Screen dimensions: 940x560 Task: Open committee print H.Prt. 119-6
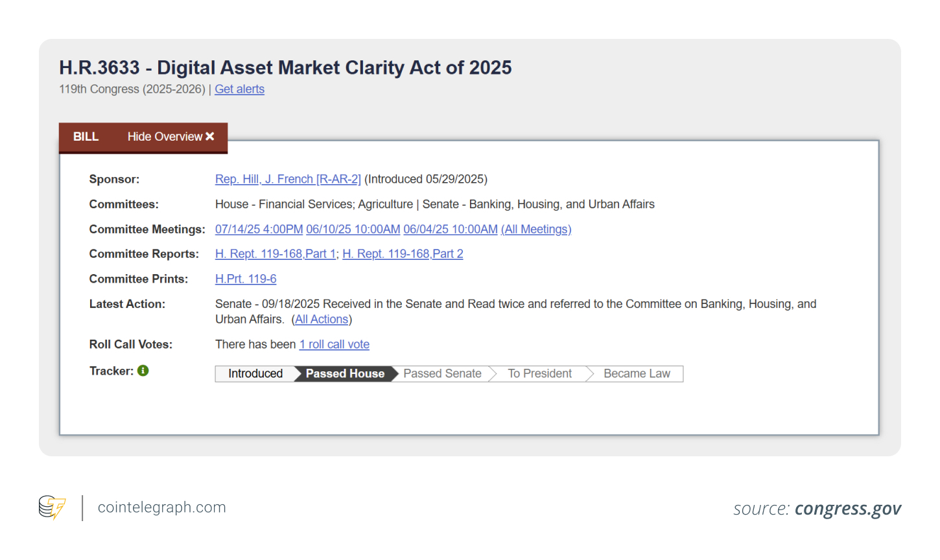coord(246,279)
